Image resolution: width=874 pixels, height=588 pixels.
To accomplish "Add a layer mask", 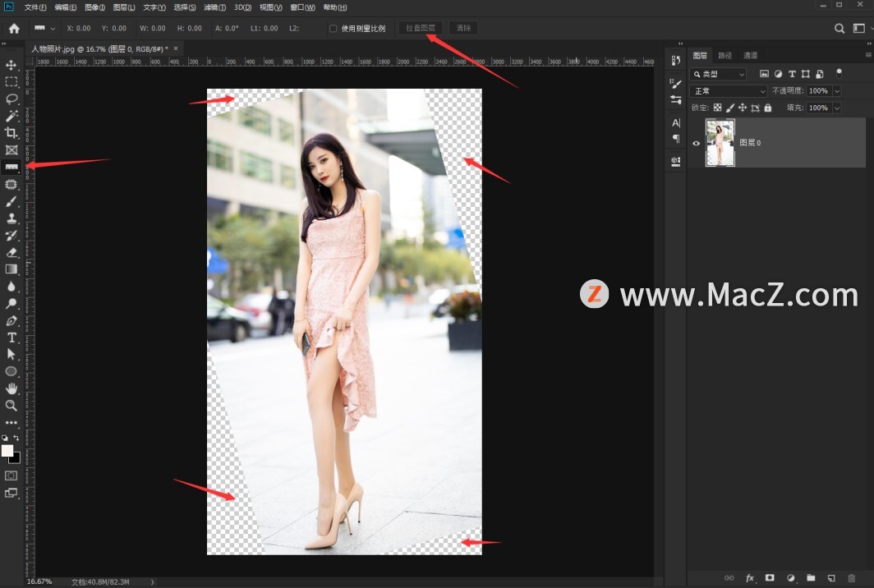I will [770, 578].
